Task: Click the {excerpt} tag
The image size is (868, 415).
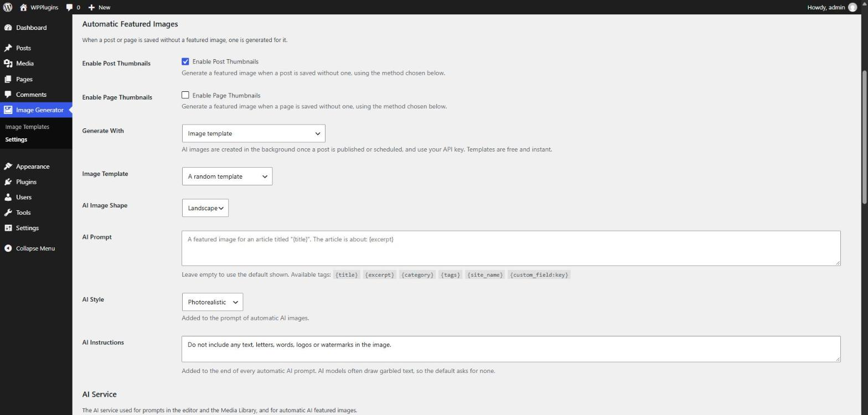Action: (380, 274)
